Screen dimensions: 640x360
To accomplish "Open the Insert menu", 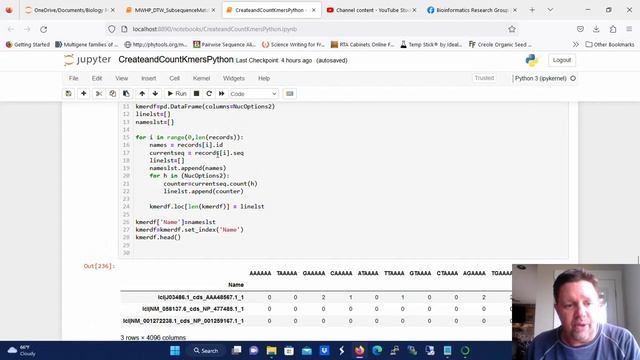I will pos(149,78).
